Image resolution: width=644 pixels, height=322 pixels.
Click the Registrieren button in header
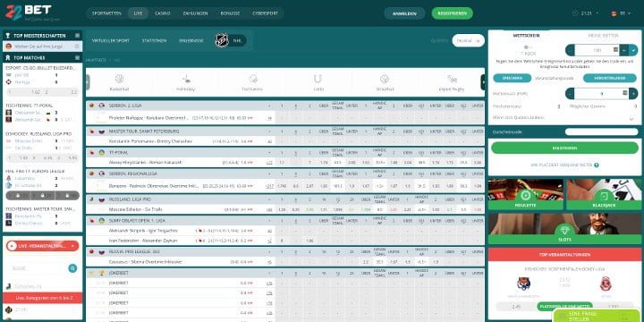point(453,13)
